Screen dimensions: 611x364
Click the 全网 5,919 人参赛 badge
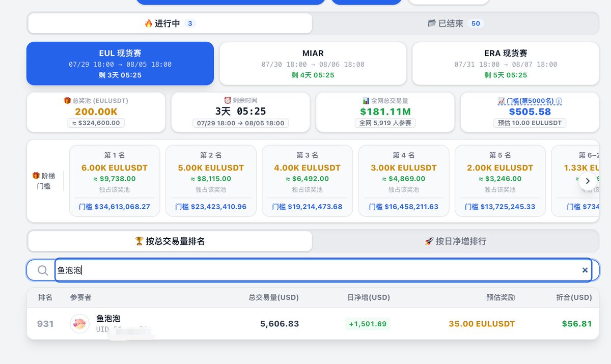pos(385,123)
